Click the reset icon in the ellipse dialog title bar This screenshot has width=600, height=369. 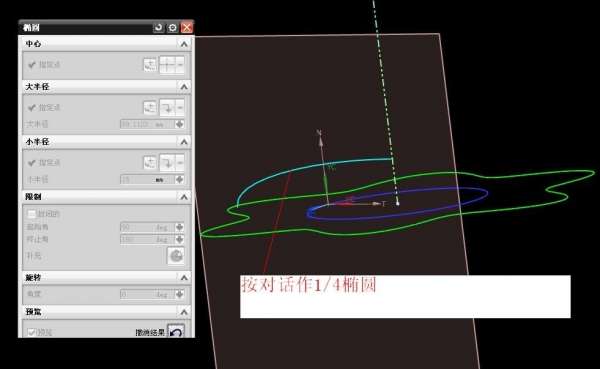click(158, 28)
